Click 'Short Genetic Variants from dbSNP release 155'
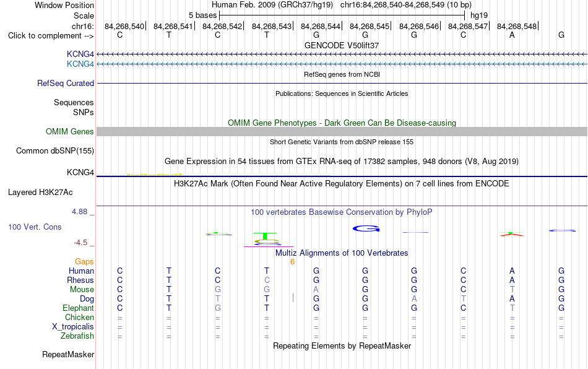588x369 pixels. [342, 142]
